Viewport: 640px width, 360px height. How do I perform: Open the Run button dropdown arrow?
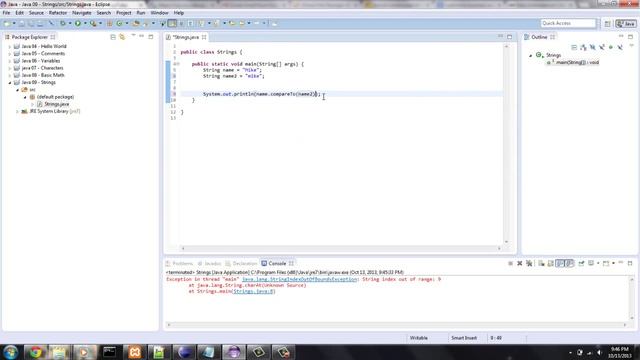(x=85, y=23)
